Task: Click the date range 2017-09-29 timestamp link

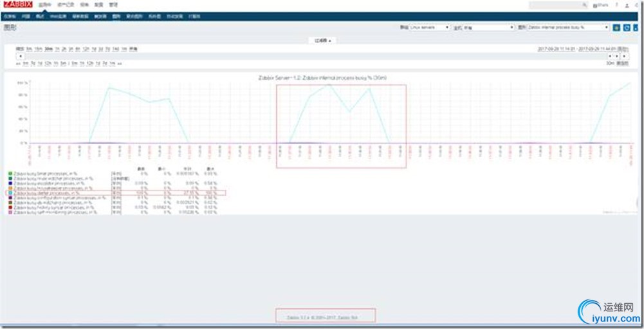Action: tap(577, 50)
